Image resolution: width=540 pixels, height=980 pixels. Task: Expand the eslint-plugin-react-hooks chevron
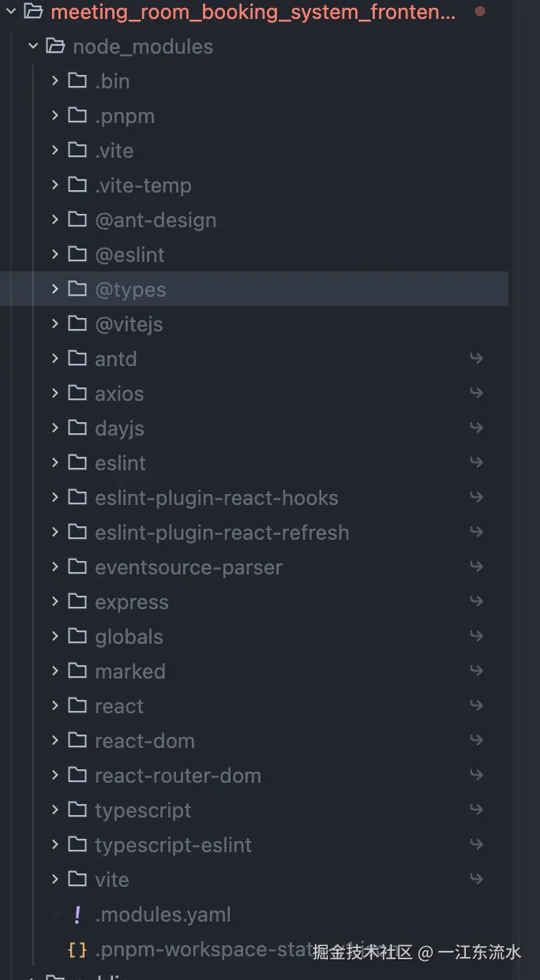pos(54,498)
